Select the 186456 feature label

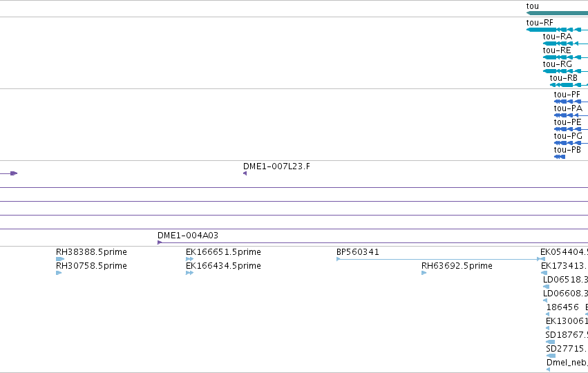562,307
